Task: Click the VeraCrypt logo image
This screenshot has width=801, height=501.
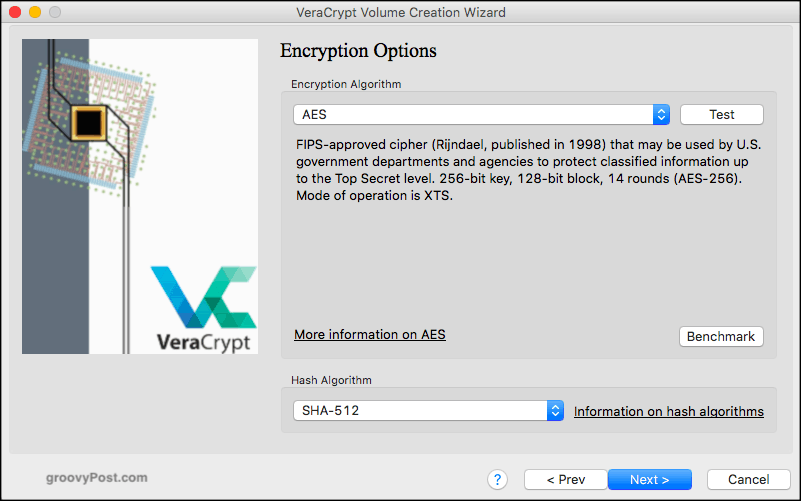Action: pos(204,309)
